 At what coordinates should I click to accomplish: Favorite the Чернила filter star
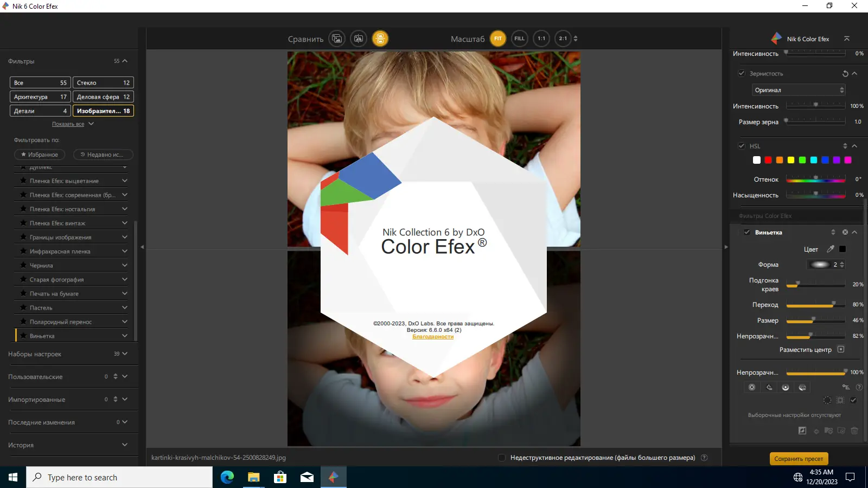[x=23, y=265]
